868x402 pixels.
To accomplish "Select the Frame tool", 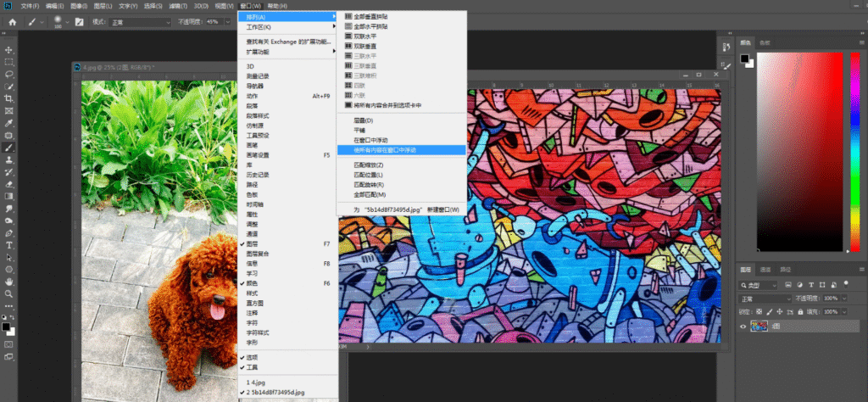I will pos(8,111).
